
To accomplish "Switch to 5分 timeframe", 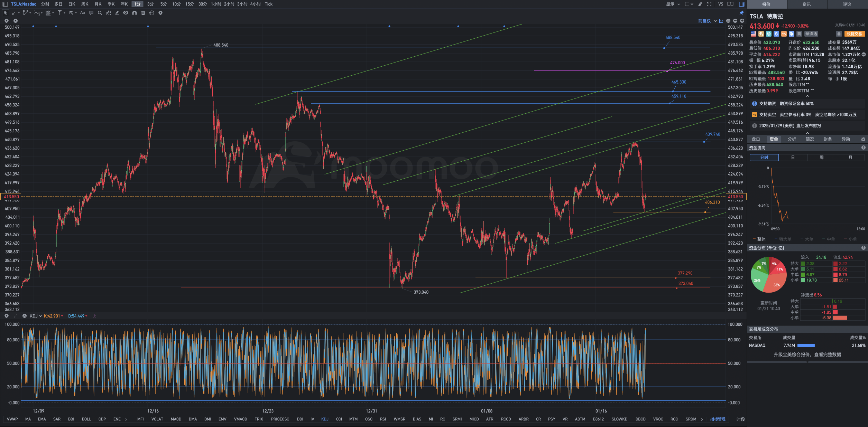I will coord(164,4).
